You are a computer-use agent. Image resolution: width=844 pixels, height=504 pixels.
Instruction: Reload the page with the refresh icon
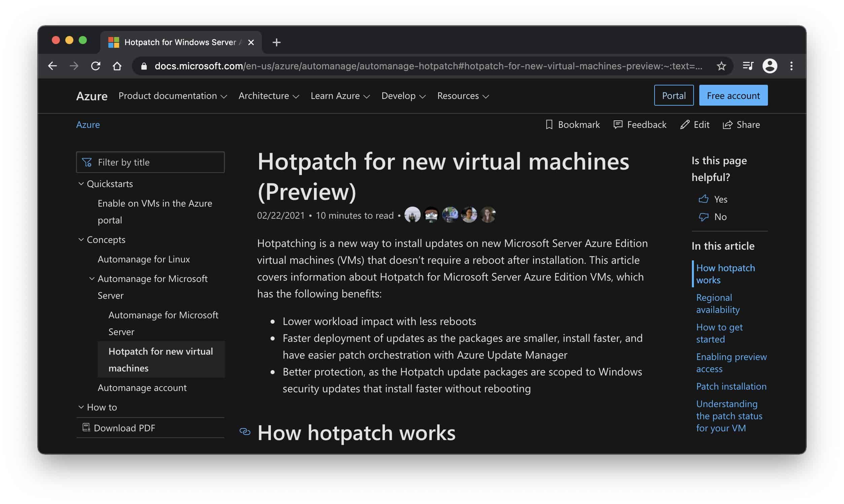point(96,66)
